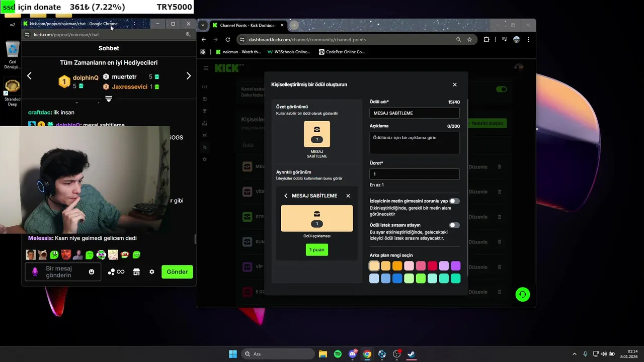Close the MESAJ SABİTLEME detailed preview

(x=348, y=196)
